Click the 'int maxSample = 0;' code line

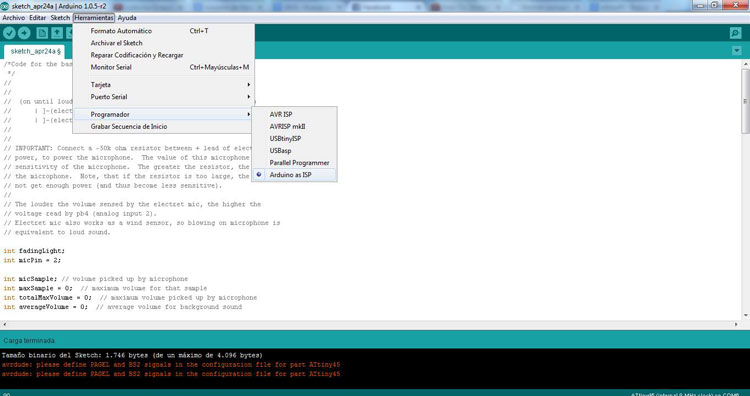(x=105, y=288)
